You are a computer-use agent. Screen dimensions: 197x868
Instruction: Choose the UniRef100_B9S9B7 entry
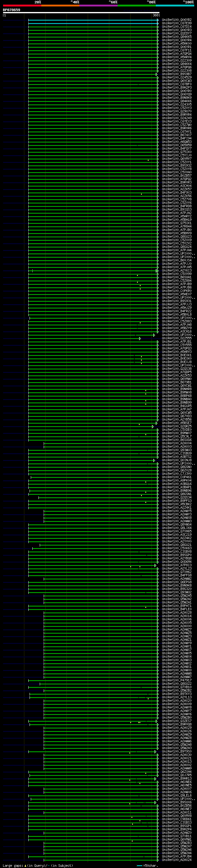click(177, 74)
